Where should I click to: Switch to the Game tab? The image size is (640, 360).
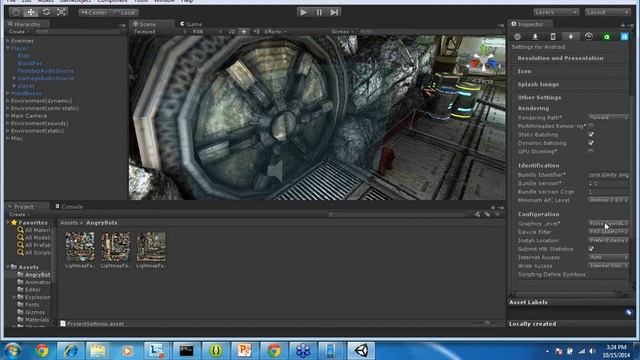click(191, 24)
